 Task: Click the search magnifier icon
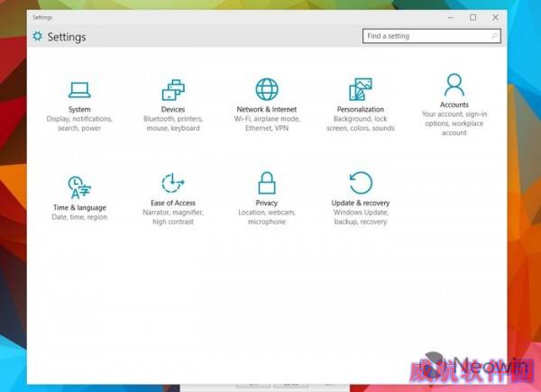494,36
